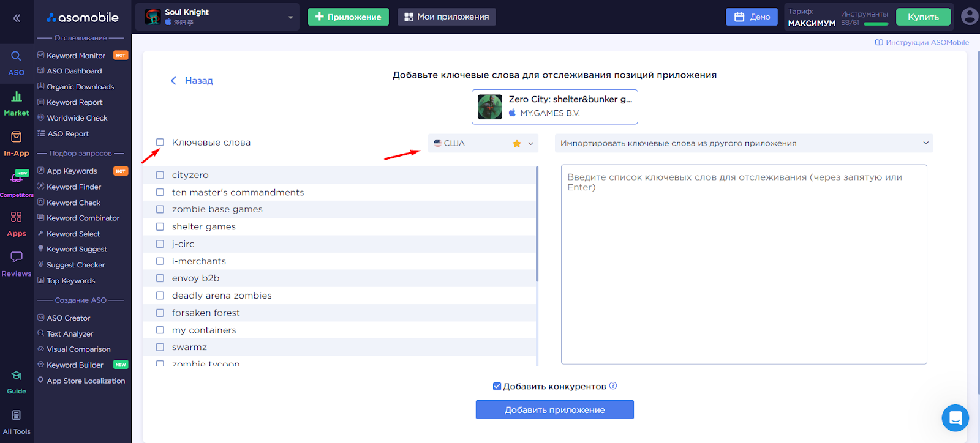Click the Keyword Suggest lightbulb icon

41,248
